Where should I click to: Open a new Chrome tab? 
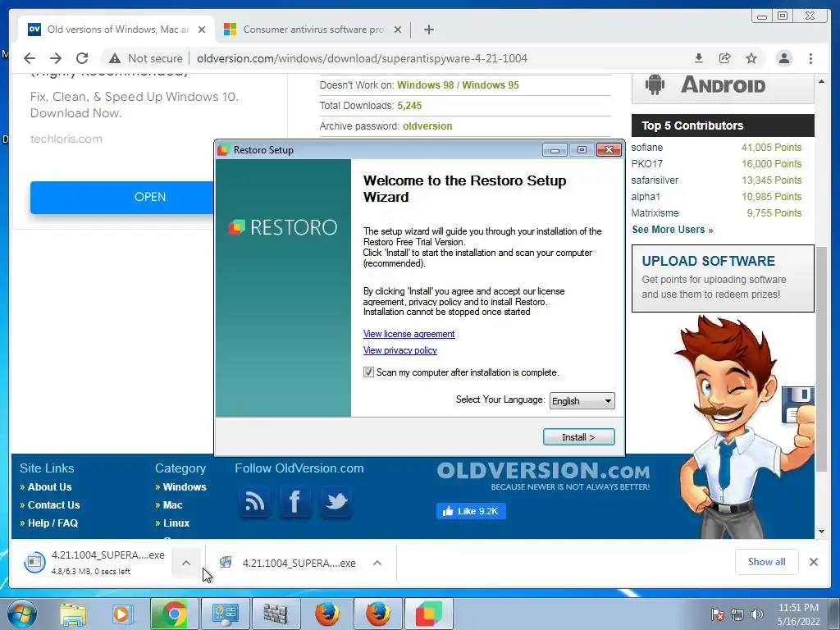428,30
